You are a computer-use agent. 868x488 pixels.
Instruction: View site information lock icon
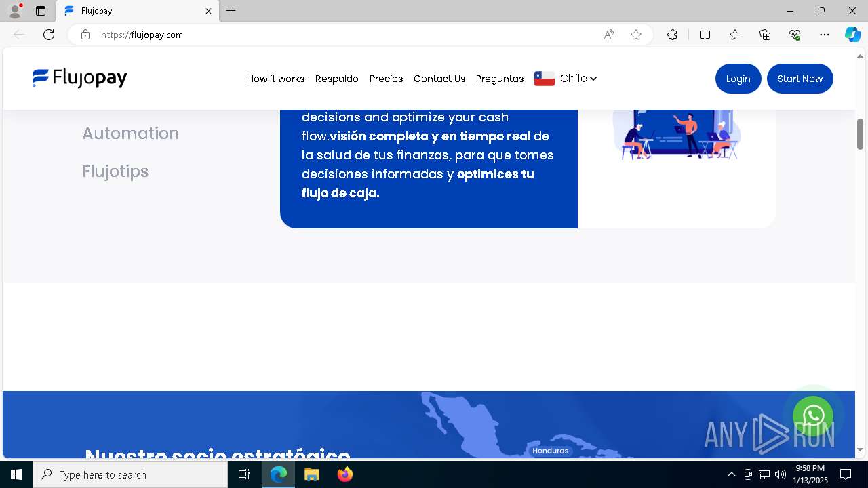(85, 35)
